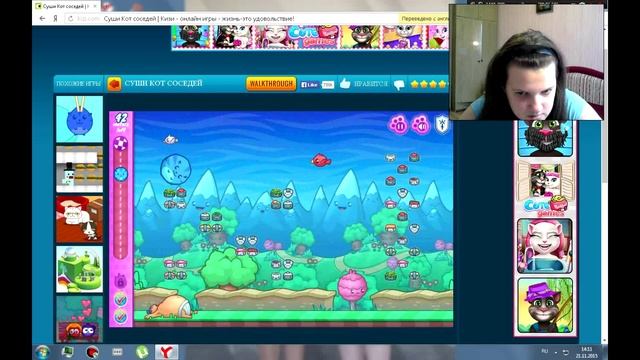Open the two monsters with hearts game thumbnail
The image size is (640, 360).
point(79,319)
